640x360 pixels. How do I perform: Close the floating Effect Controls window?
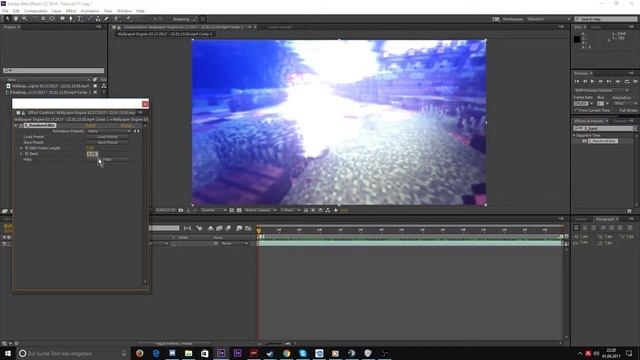point(145,104)
